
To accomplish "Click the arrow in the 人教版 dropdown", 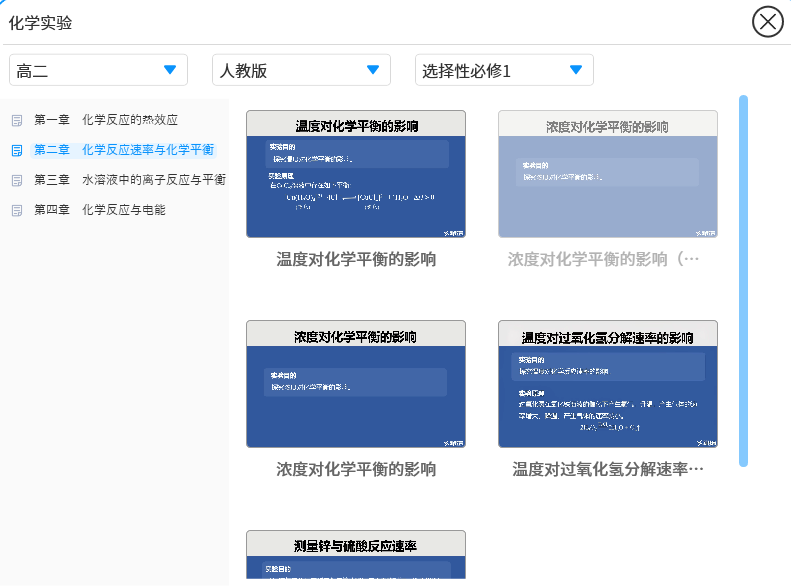I will pyautogui.click(x=373, y=70).
